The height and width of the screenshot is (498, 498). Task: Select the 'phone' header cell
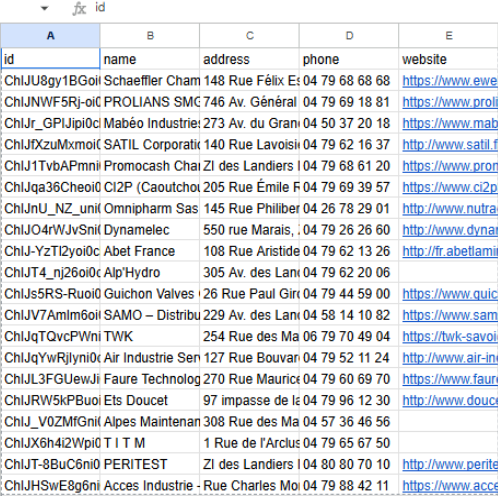[x=349, y=59]
